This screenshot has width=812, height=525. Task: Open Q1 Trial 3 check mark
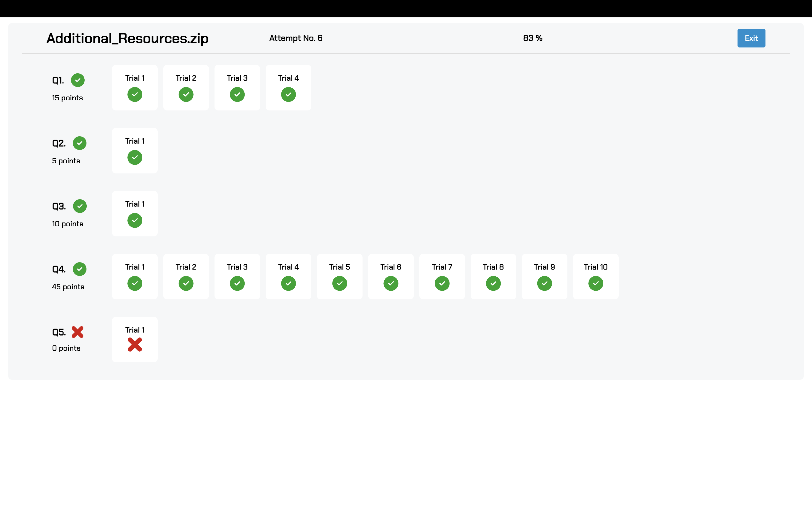237,94
